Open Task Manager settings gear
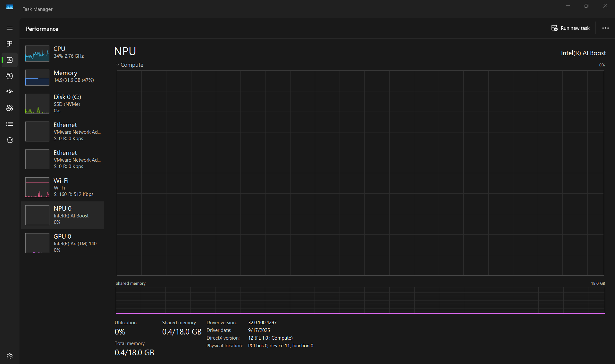 pyautogui.click(x=10, y=356)
